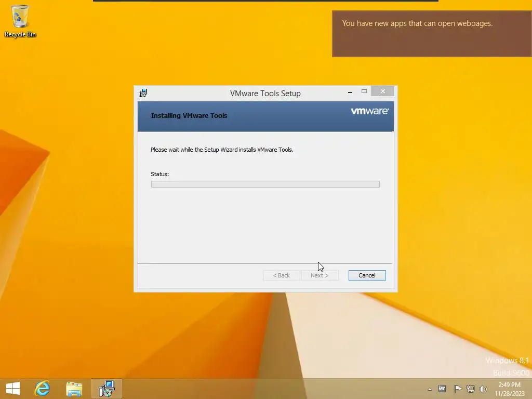Click the disabled Back button
Screen dimensions: 532x399
pos(282,275)
